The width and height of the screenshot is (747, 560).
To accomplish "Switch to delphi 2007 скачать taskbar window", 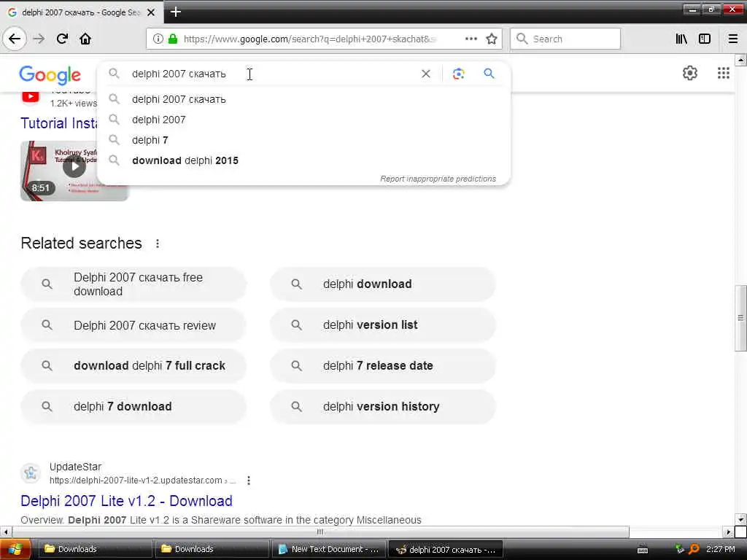I will 446,549.
